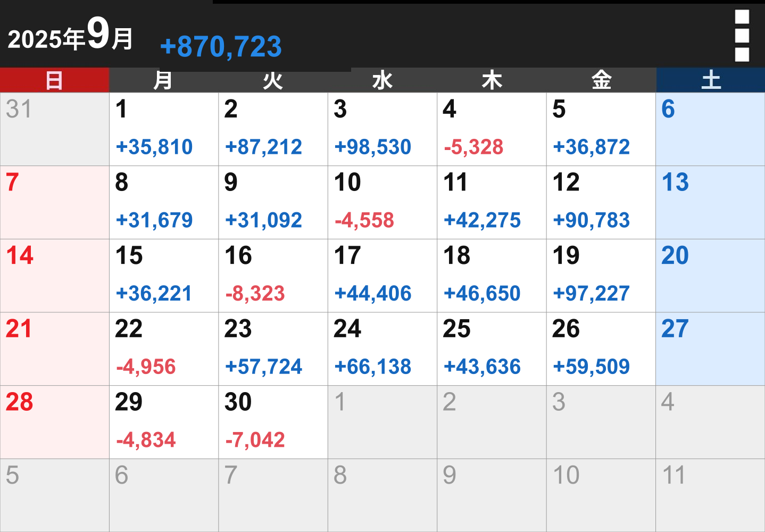Open day 25 showing +43,636
Screen dimensions: 765x532
492,349
